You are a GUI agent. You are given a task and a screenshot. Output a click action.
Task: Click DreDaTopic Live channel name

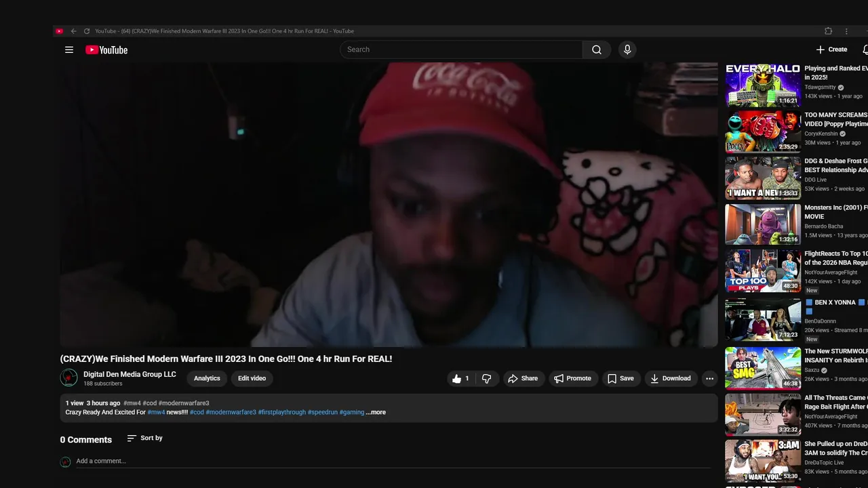tap(825, 463)
